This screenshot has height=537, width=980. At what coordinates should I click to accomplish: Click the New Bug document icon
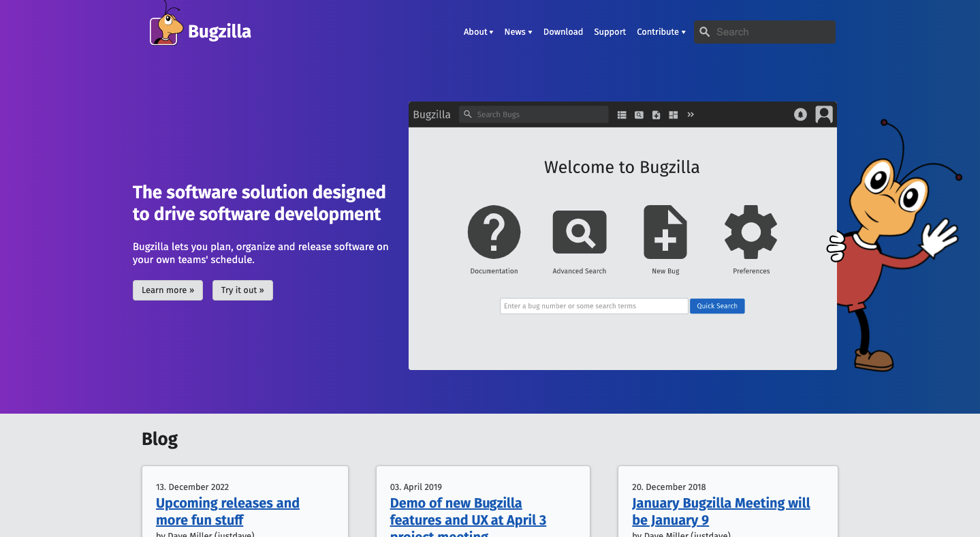tap(665, 232)
